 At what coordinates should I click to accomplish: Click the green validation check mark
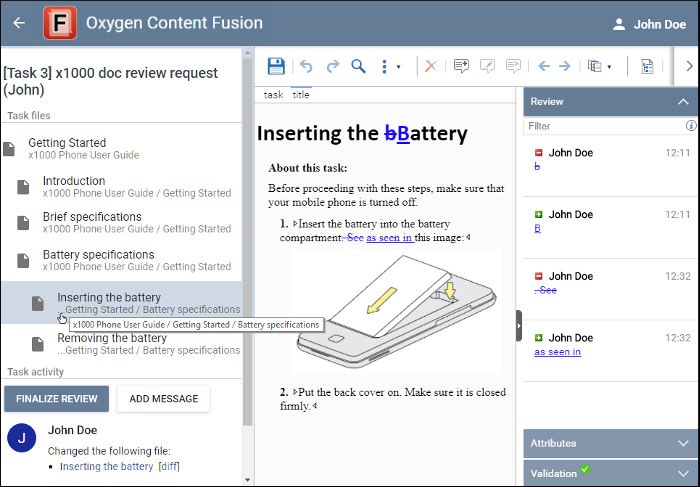click(585, 469)
